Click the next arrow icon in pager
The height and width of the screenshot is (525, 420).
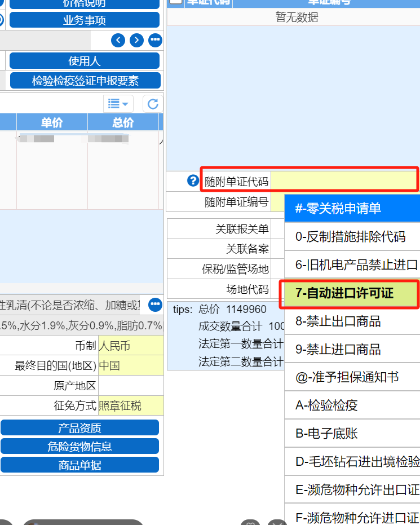coord(136,40)
